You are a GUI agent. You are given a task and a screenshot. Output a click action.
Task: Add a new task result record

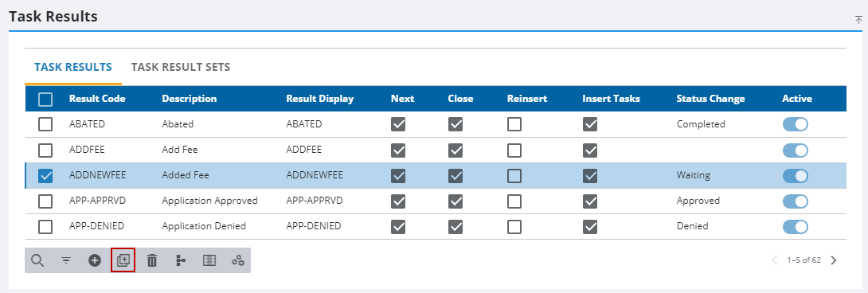click(95, 260)
